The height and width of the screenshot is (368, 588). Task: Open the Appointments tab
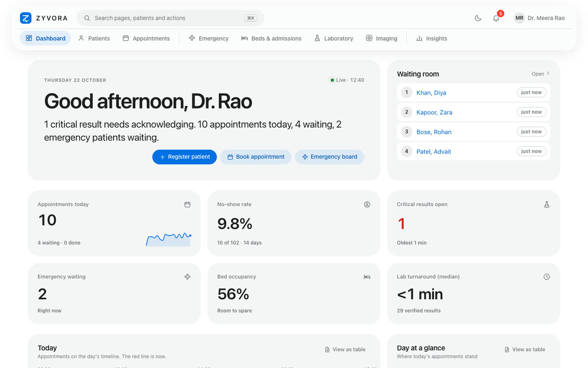[146, 38]
